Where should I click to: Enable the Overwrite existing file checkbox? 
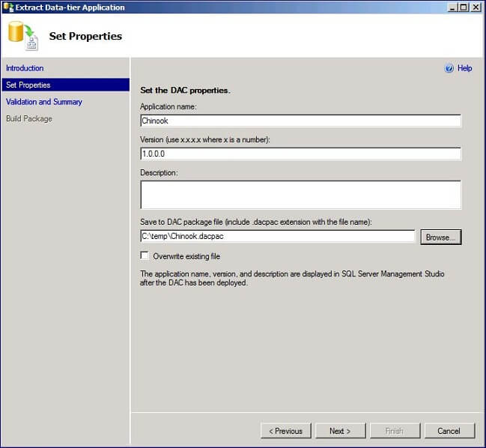click(x=145, y=255)
